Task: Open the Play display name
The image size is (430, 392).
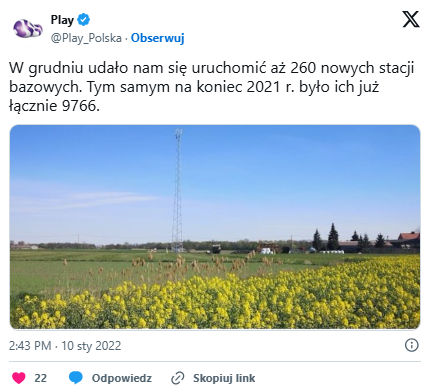Action: (x=62, y=20)
